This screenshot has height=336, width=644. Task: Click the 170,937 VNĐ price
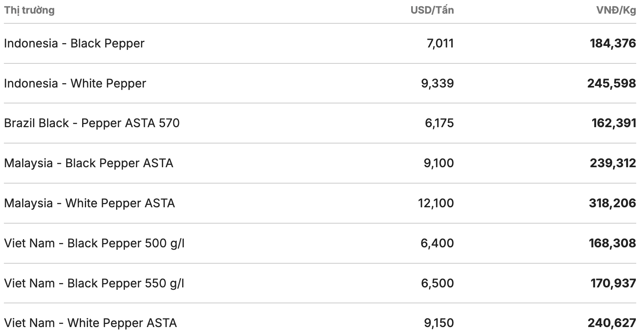[x=613, y=283]
